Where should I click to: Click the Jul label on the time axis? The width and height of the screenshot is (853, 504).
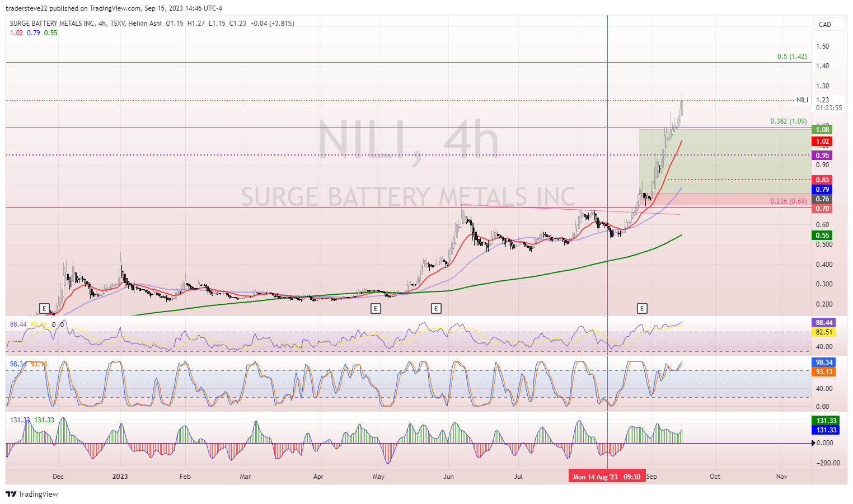[518, 477]
